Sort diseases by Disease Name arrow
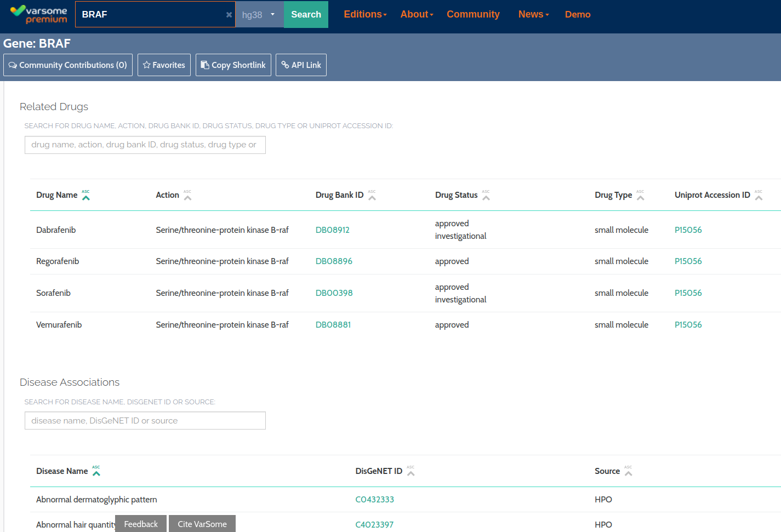The image size is (781, 532). coord(96,471)
